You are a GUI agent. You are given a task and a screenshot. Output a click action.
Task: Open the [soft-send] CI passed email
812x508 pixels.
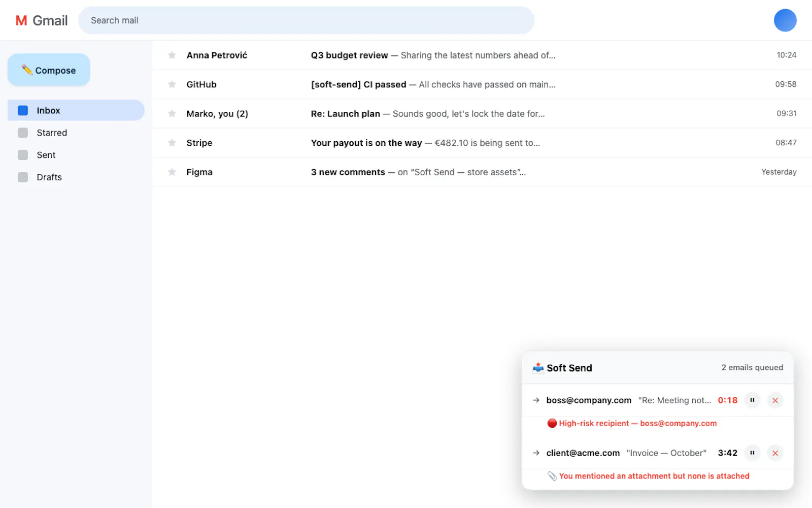(x=482, y=84)
